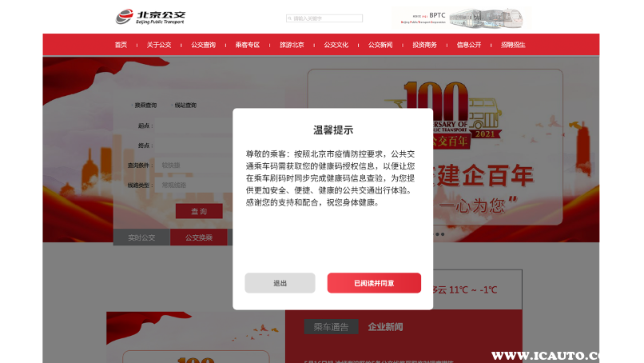Viewport: 644px width, 363px height.
Task: Expand the 线路类型 dropdown
Action: click(x=192, y=185)
